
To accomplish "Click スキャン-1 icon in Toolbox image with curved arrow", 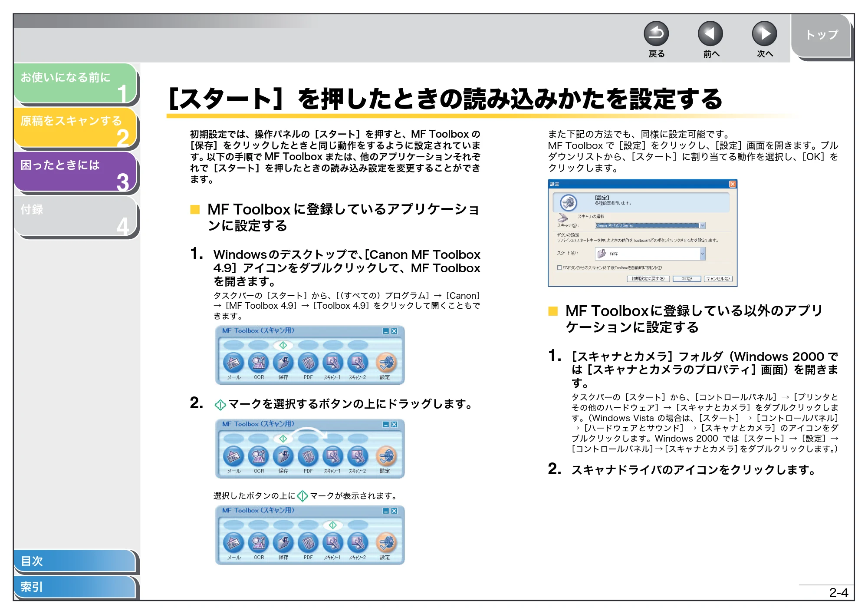I will pyautogui.click(x=333, y=456).
